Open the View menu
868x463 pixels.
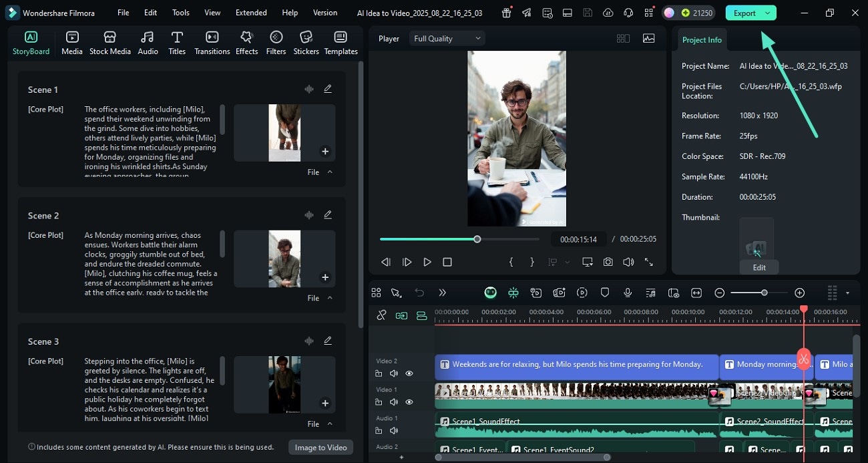(x=212, y=13)
